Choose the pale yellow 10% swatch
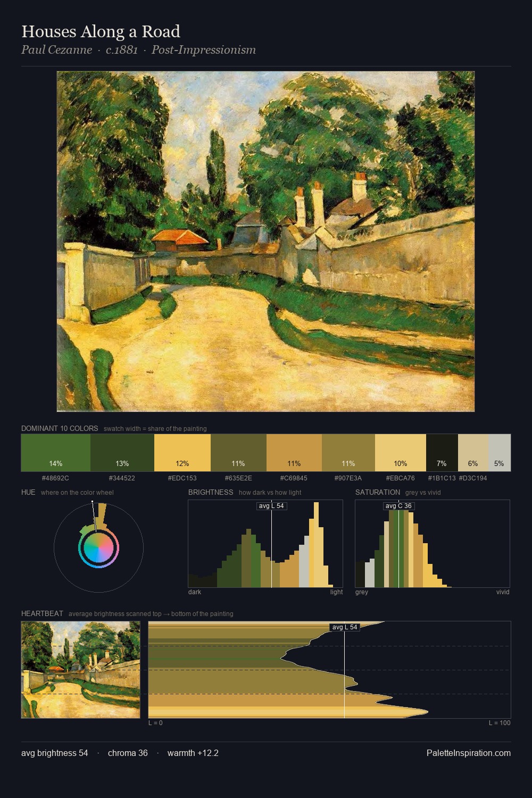The height and width of the screenshot is (798, 532). [401, 453]
